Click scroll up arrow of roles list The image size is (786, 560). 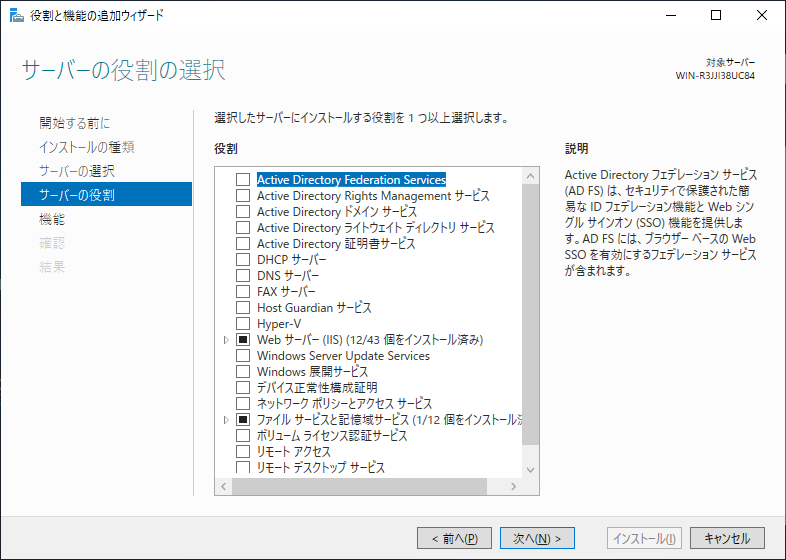point(530,176)
